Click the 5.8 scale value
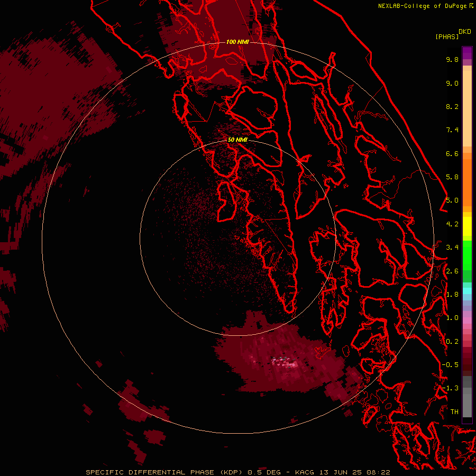This screenshot has height=476, width=476. [452, 177]
